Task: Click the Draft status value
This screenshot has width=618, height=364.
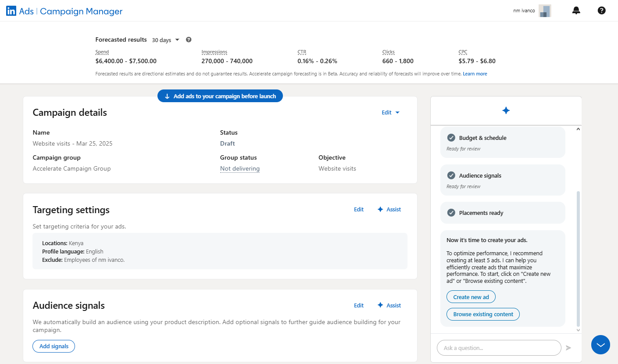Action: (228, 143)
